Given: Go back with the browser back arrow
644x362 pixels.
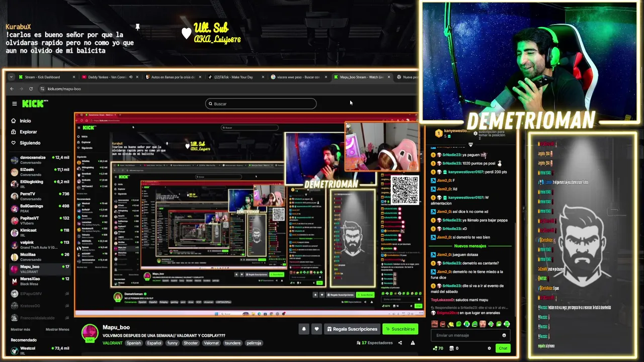Looking at the screenshot, I should point(12,89).
